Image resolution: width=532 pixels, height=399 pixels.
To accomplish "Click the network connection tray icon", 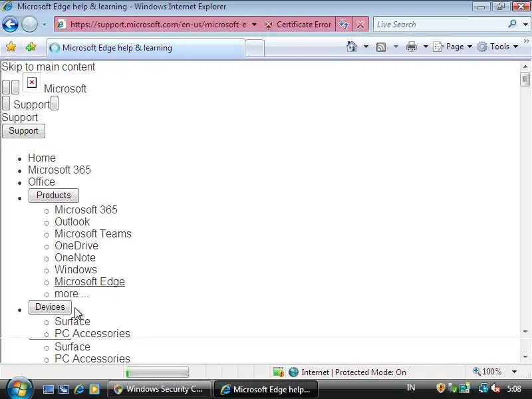I will [x=483, y=388].
